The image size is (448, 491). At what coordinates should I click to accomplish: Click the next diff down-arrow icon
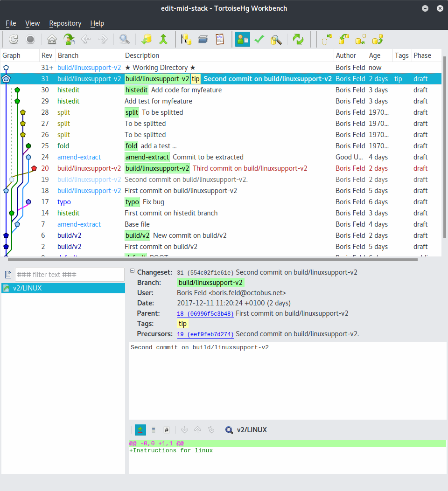pyautogui.click(x=184, y=430)
